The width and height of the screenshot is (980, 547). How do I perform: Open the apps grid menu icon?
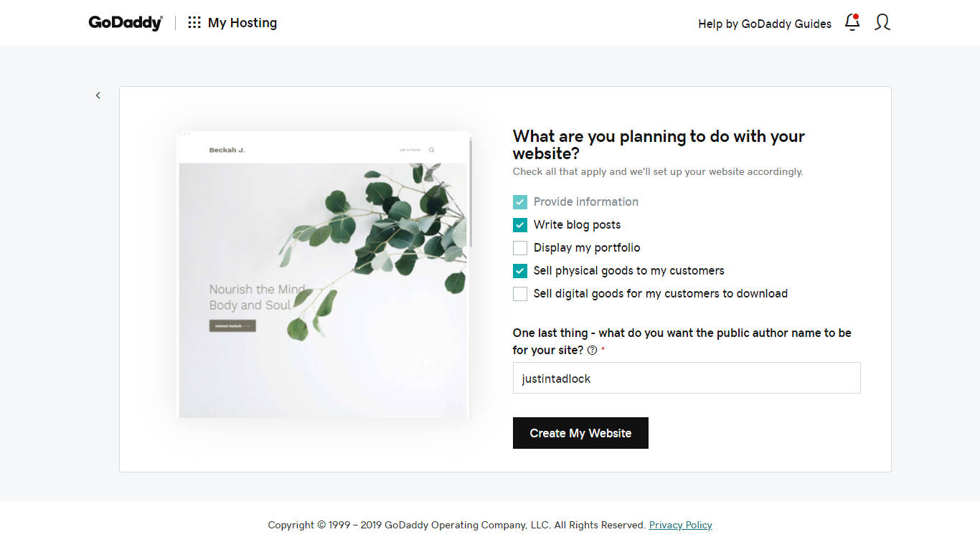tap(194, 23)
